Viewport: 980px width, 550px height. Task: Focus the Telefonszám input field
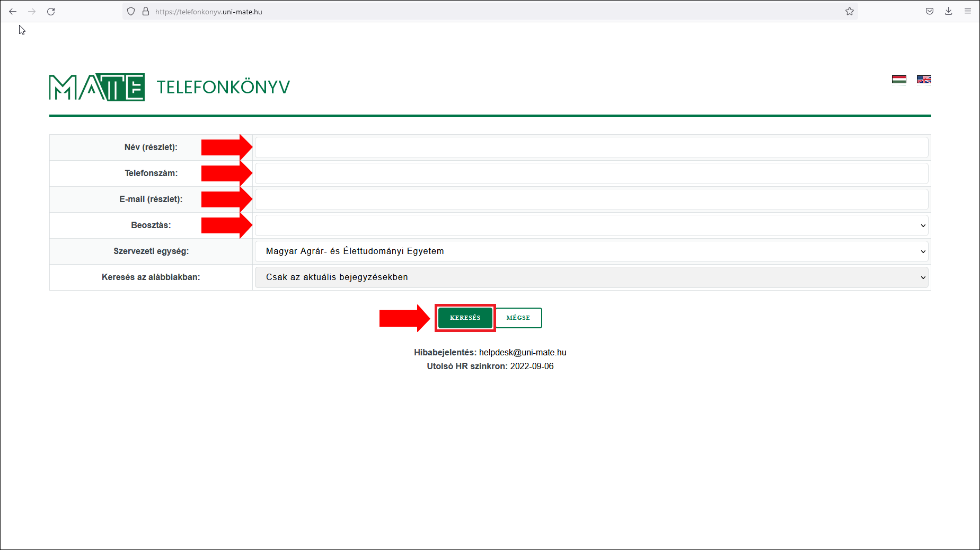point(591,173)
